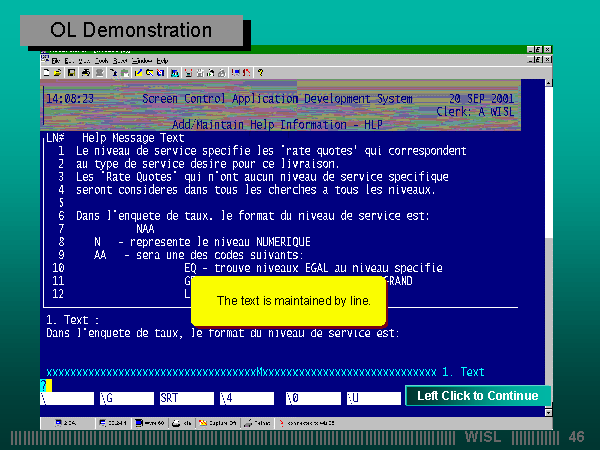The image size is (600, 450).
Task: Open the File menu
Action: coord(56,61)
